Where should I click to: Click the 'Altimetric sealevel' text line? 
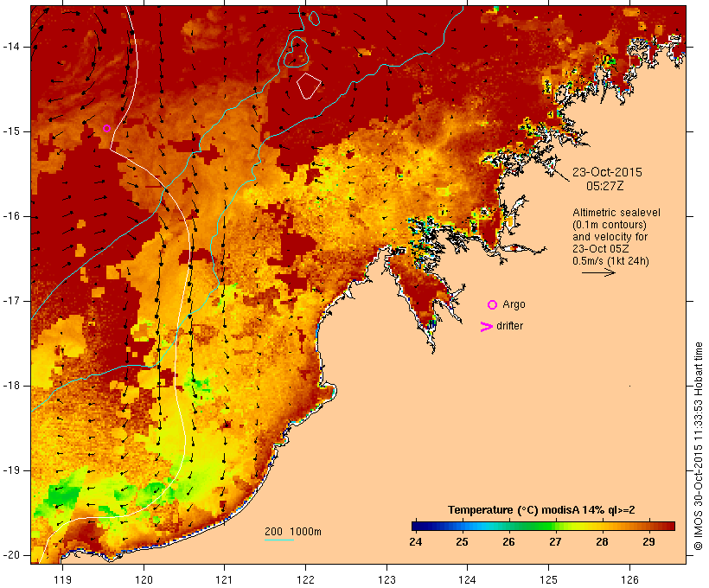tap(616, 213)
